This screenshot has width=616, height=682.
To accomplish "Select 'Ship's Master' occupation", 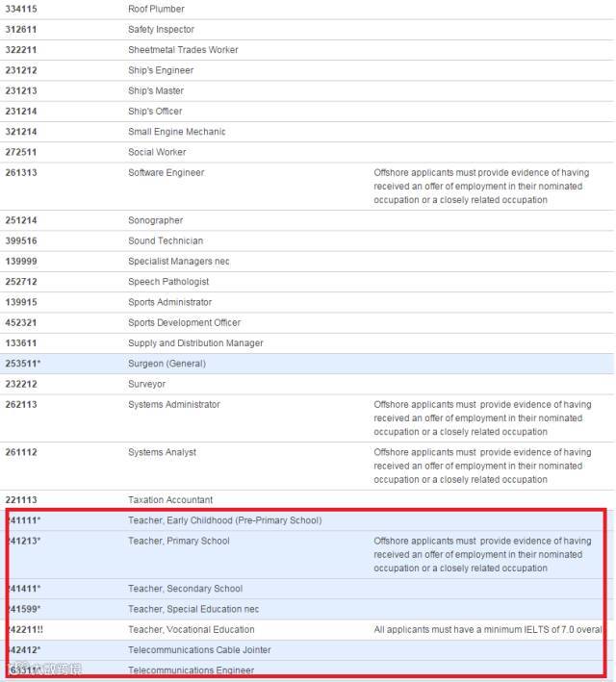I will coord(155,90).
